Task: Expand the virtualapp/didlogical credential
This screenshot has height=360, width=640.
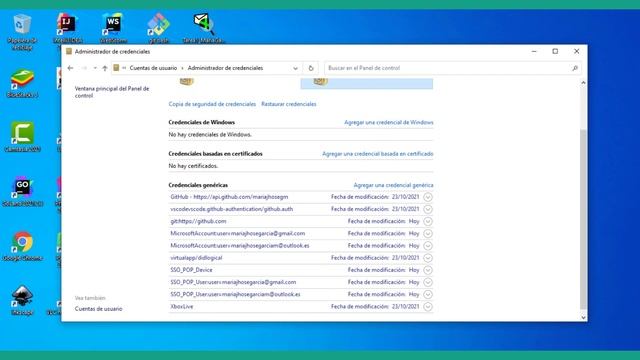Action: [428, 258]
